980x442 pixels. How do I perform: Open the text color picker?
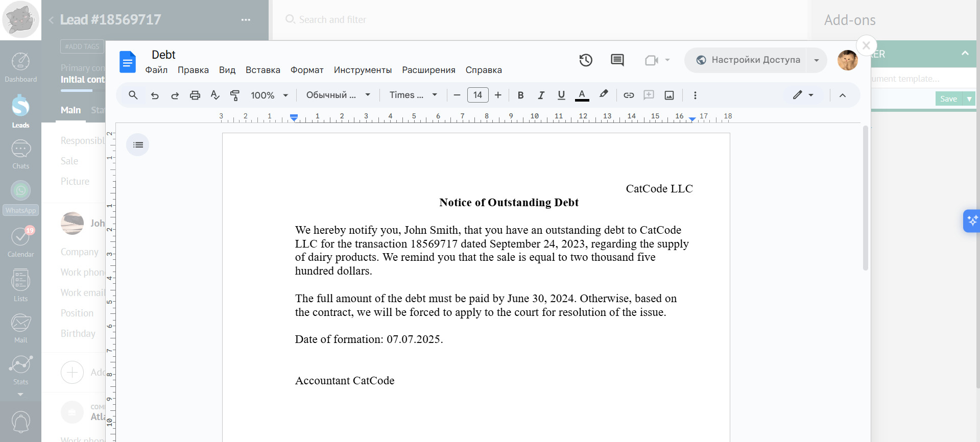coord(582,95)
